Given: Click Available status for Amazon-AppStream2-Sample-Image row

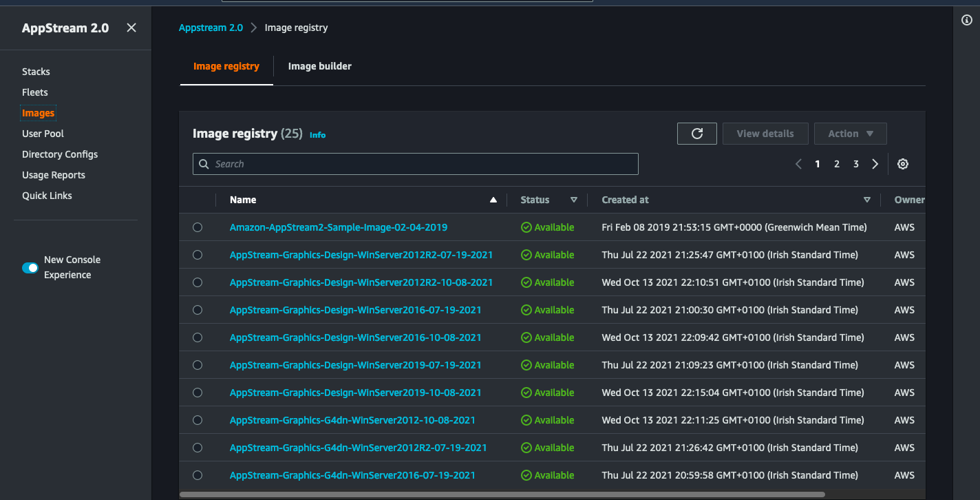Looking at the screenshot, I should click(x=548, y=227).
